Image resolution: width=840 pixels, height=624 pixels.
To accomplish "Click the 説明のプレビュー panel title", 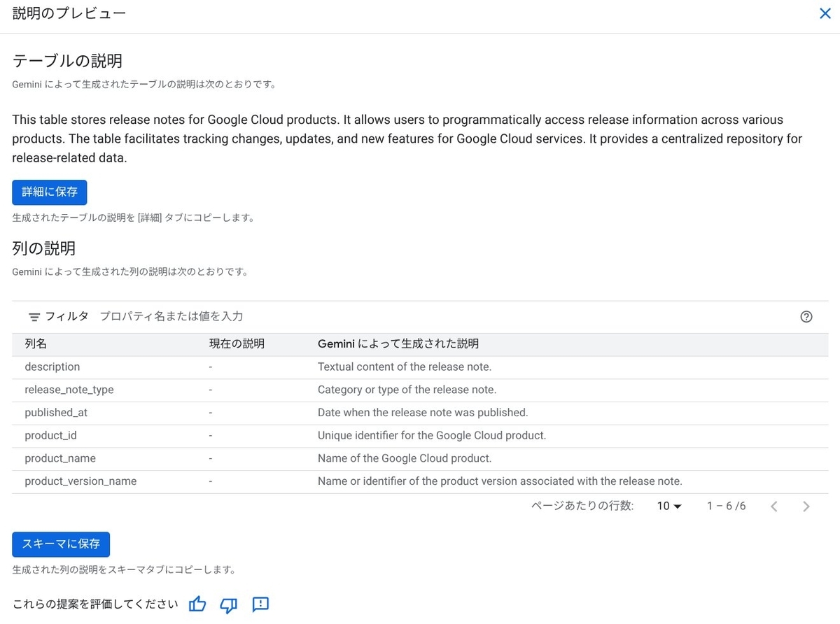I will [69, 13].
